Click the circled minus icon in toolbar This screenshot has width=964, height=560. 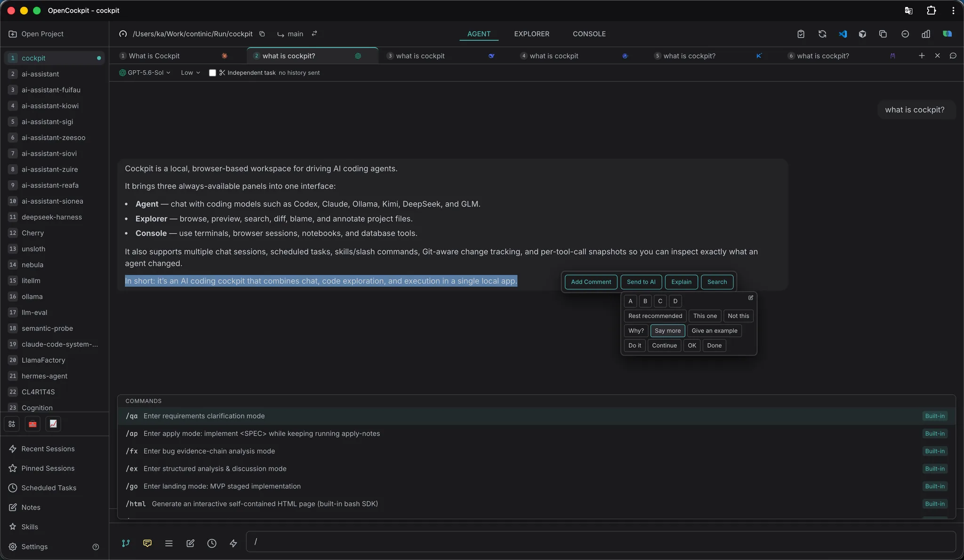click(905, 34)
